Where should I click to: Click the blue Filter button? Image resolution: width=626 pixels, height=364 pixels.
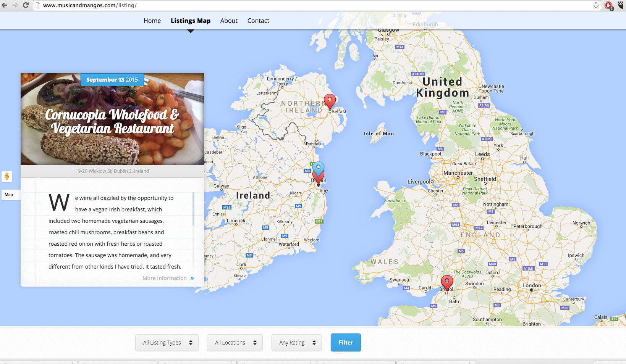[346, 343]
